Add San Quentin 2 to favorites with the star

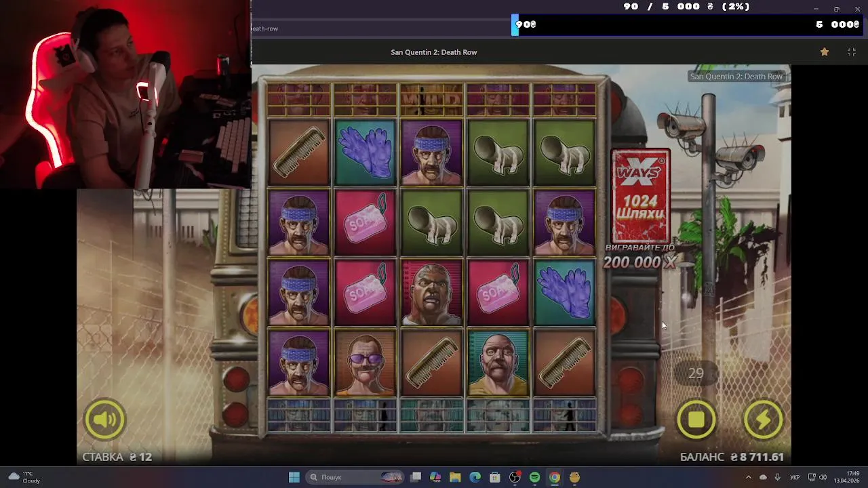[x=825, y=52]
